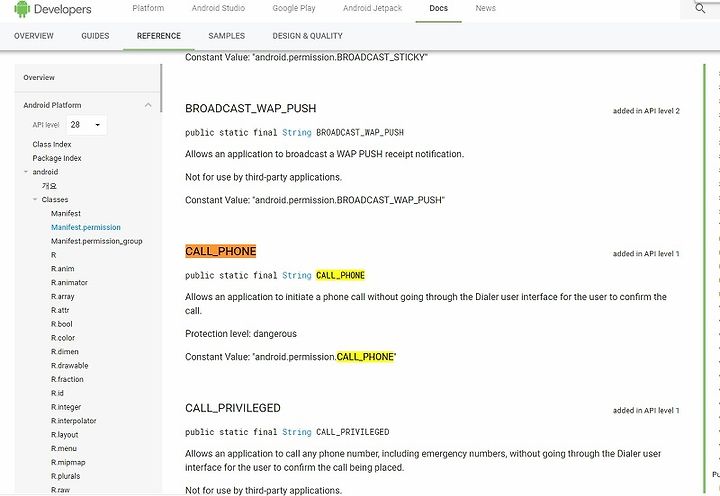Select Manifest.permission in sidebar
720x496 pixels.
pyautogui.click(x=86, y=227)
